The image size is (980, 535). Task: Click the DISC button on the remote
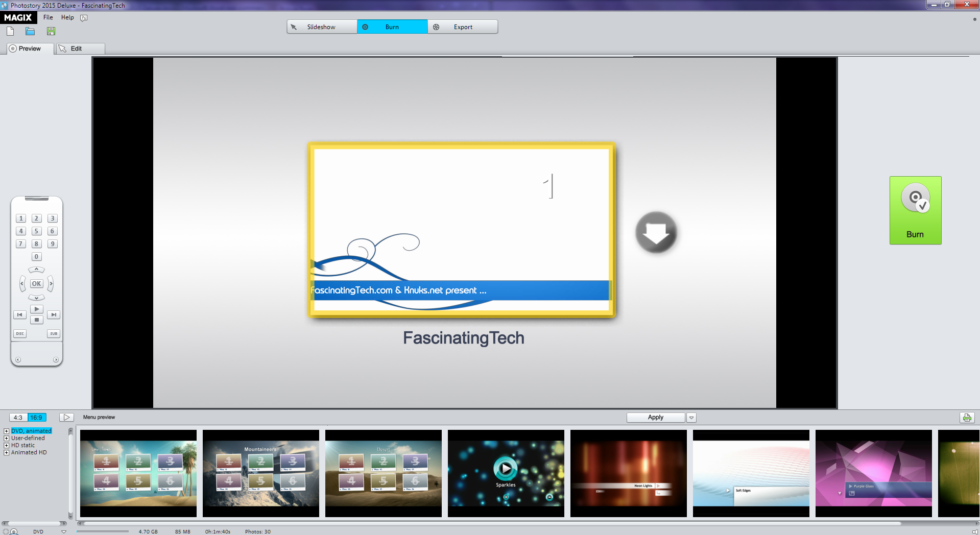19,333
